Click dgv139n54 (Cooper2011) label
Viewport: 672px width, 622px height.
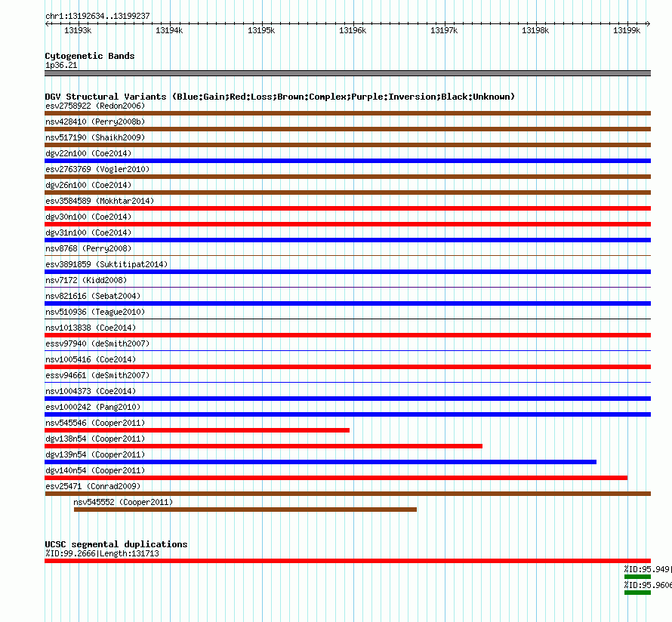(95, 454)
